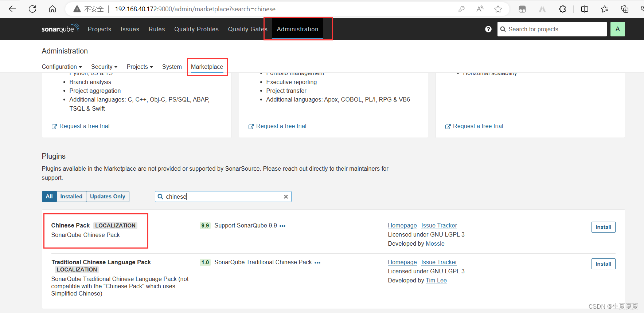Screen dimensions: 644x313
Task: Go back with the browser back arrow
Action: pyautogui.click(x=12, y=9)
